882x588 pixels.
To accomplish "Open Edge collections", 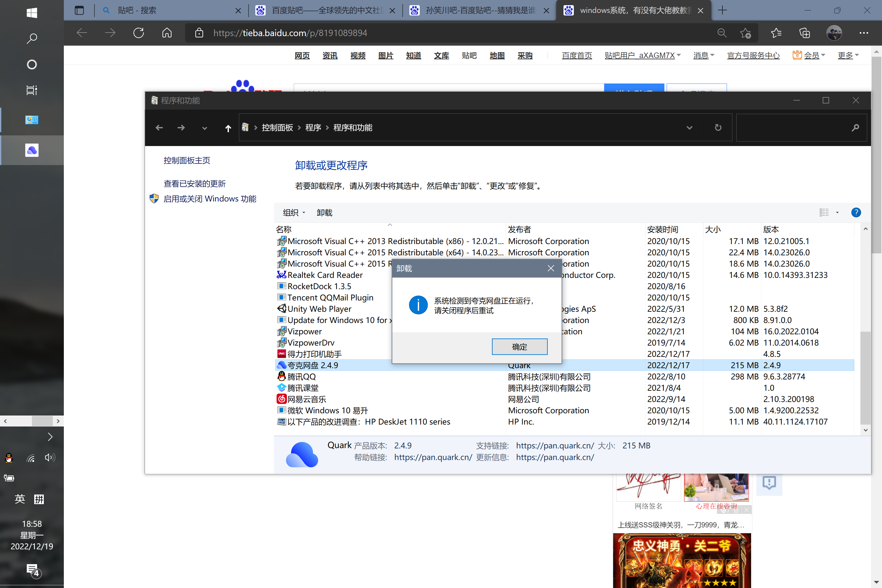I will pyautogui.click(x=805, y=33).
